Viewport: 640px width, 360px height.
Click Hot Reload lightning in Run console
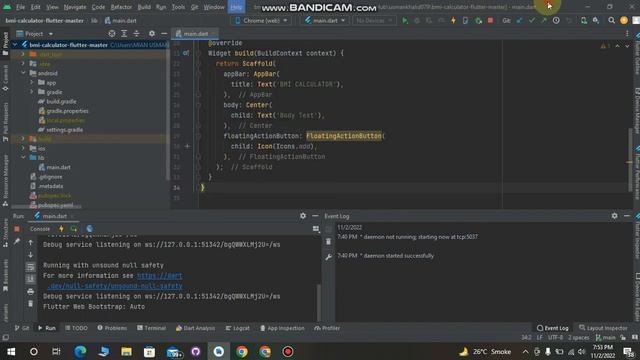(x=61, y=229)
